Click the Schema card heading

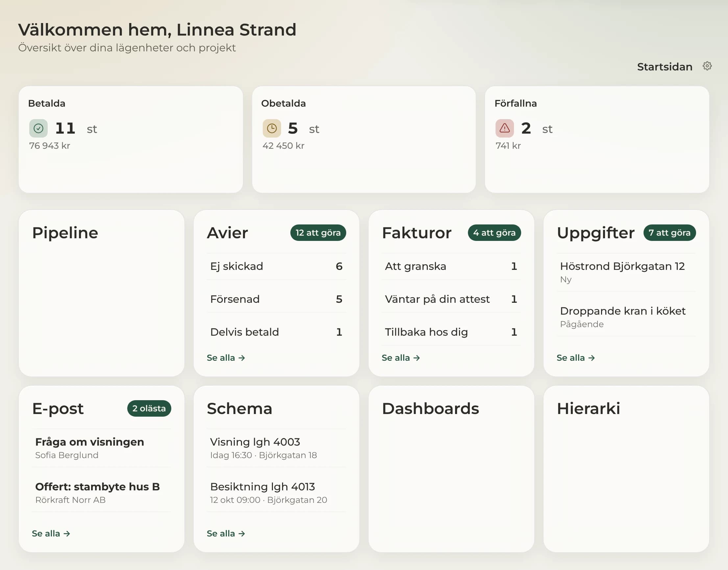pos(239,409)
